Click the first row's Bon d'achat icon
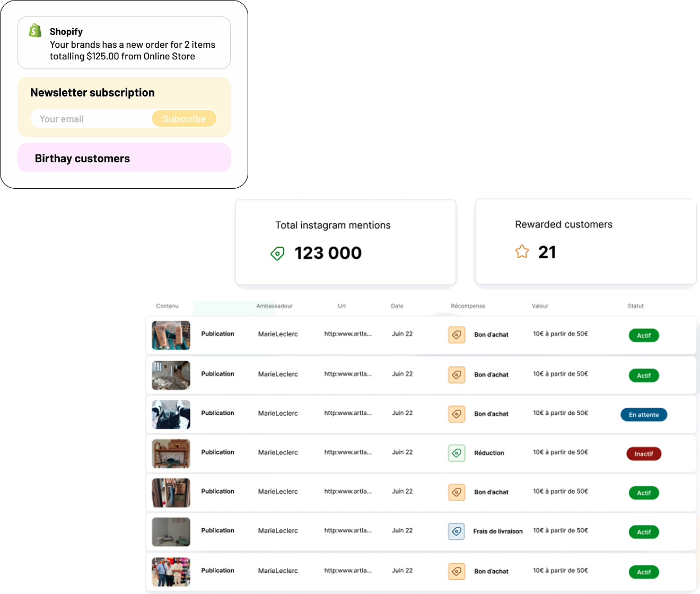 [457, 335]
